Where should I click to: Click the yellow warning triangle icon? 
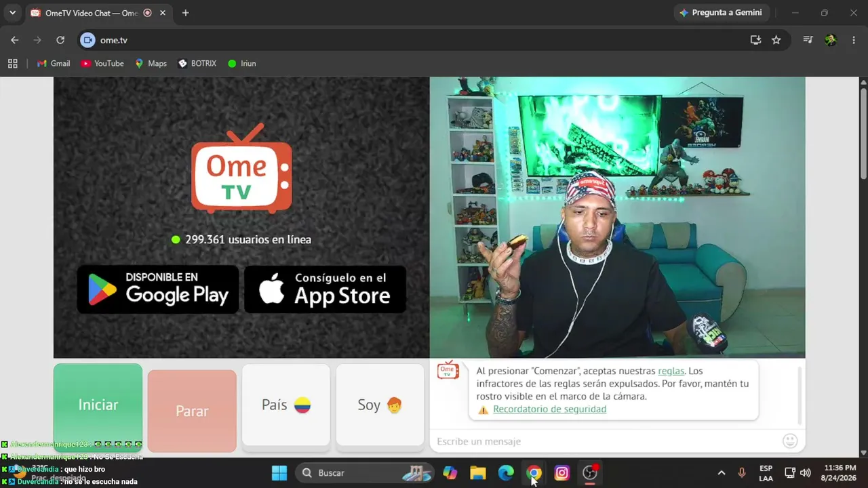click(x=484, y=410)
